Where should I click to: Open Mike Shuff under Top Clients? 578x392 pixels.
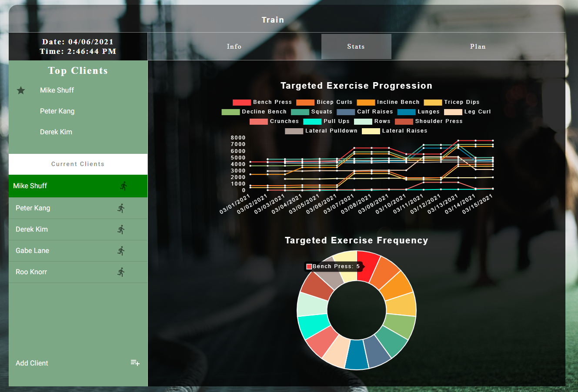[57, 90]
